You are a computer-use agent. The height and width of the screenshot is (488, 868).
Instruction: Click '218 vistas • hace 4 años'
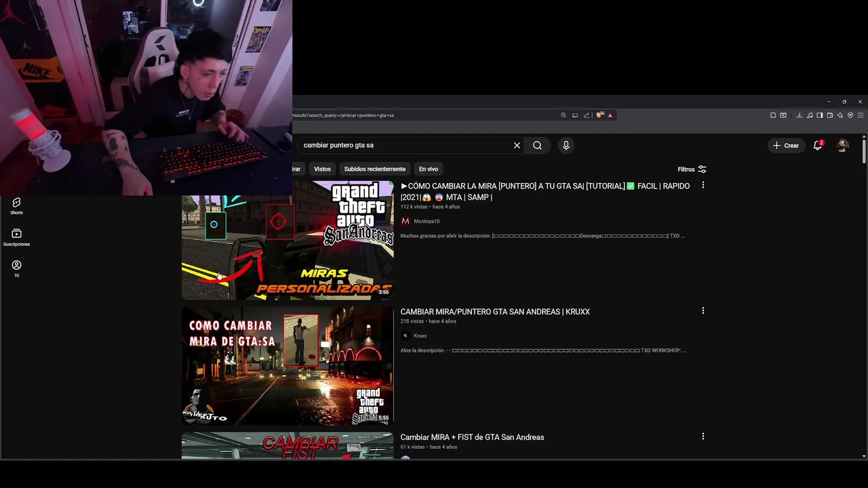[x=428, y=321]
